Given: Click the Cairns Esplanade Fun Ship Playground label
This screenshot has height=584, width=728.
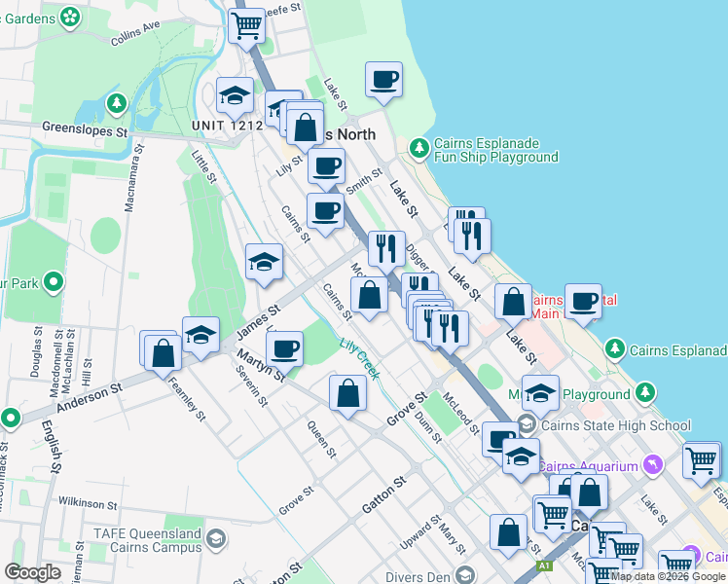Looking at the screenshot, I should pos(495,150).
